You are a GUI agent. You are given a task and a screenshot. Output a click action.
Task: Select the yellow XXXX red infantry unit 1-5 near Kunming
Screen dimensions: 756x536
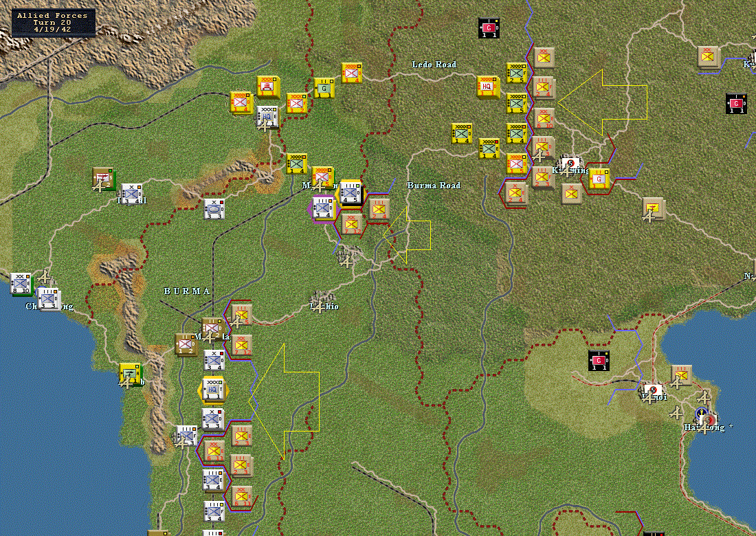click(x=516, y=164)
